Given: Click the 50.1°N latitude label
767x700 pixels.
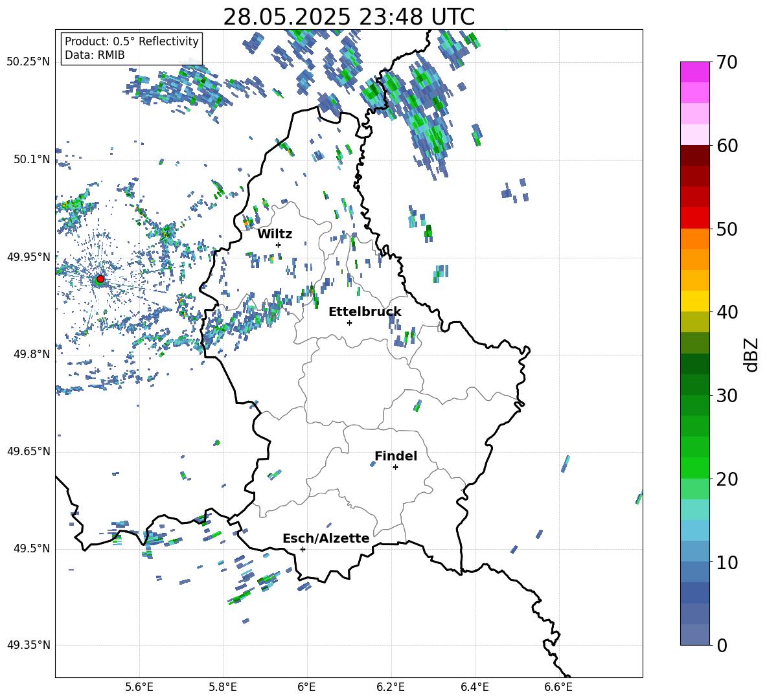Looking at the screenshot, I should tap(32, 159).
